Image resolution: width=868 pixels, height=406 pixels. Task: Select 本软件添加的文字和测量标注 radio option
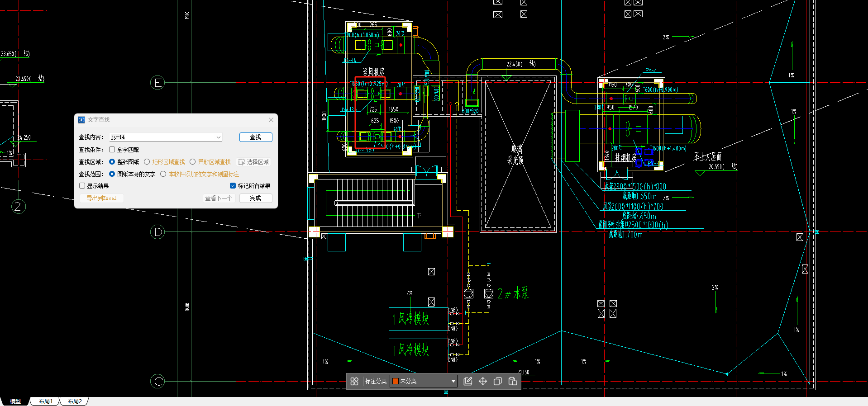(163, 174)
